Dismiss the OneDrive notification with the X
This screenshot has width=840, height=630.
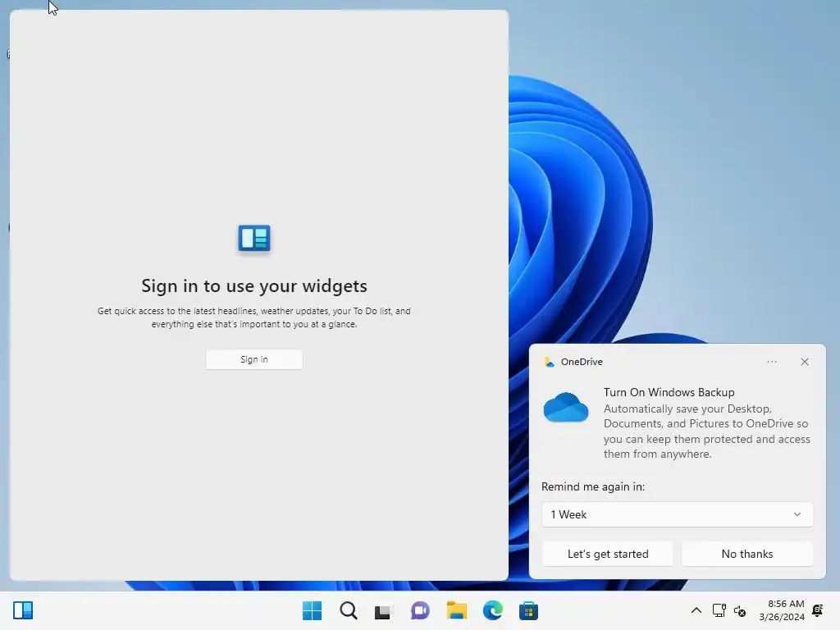click(805, 362)
